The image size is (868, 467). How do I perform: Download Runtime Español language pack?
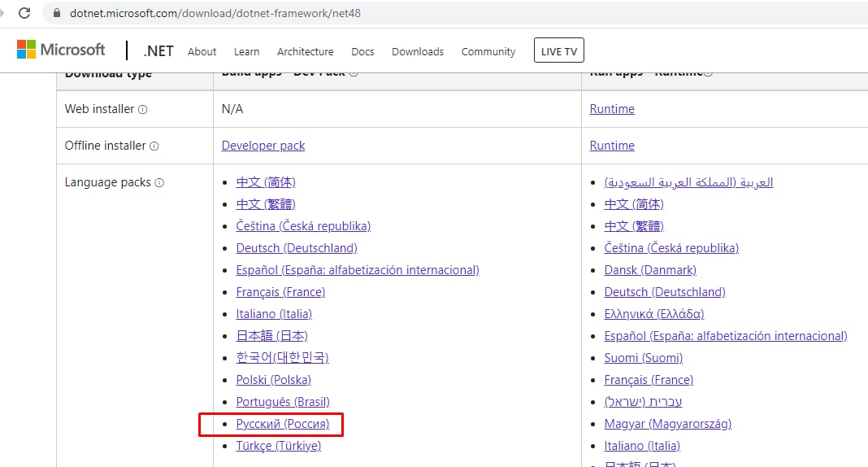726,336
